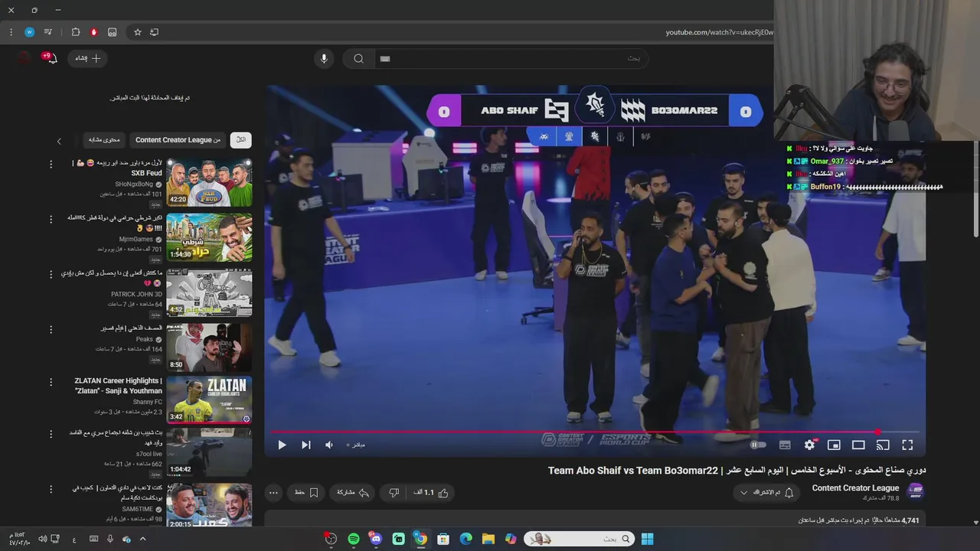Open Peaks 8:50 video thumbnail
Viewport: 980px width, 551px height.
pyautogui.click(x=209, y=347)
